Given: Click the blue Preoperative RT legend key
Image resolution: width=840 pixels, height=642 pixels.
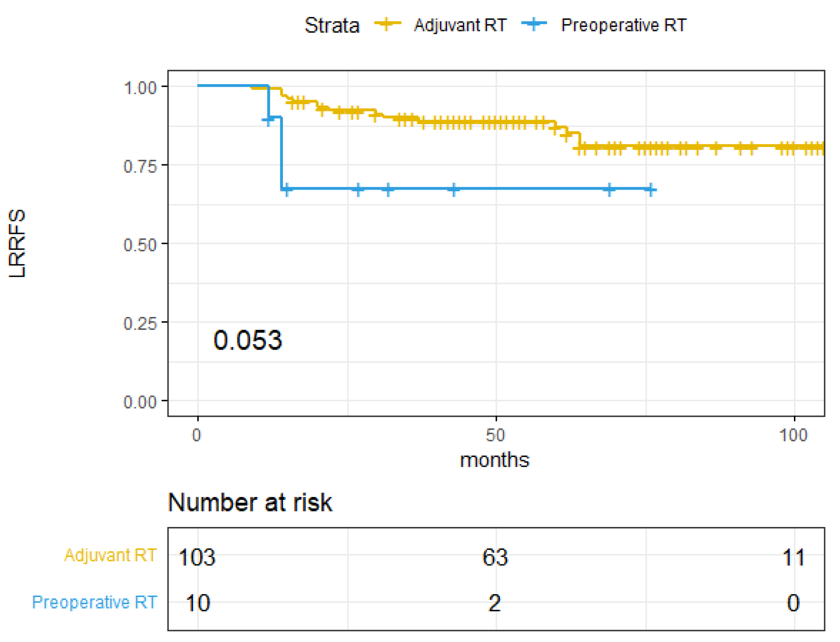Looking at the screenshot, I should pos(534,24).
